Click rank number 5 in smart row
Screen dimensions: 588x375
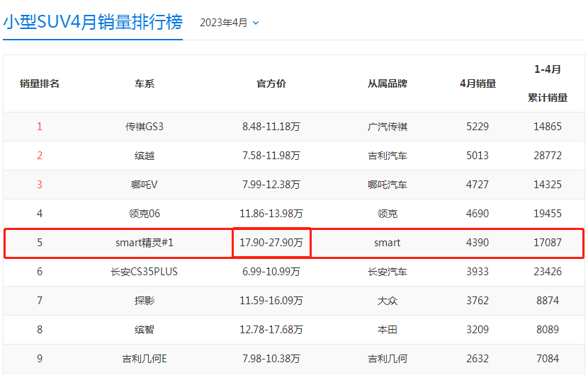point(40,243)
